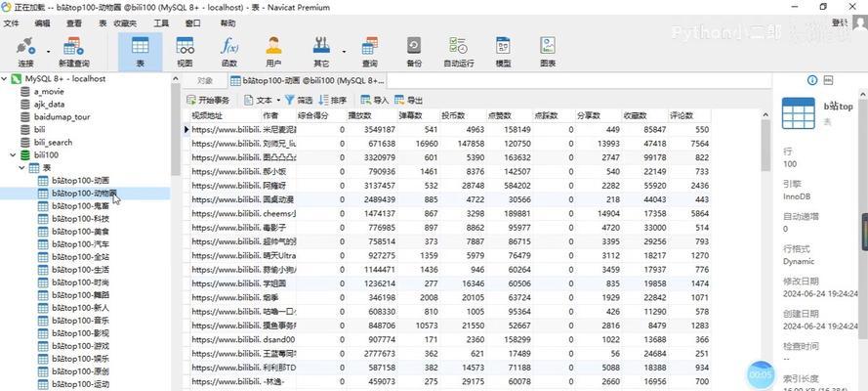Open table b站top100-全站

[x=80, y=257]
